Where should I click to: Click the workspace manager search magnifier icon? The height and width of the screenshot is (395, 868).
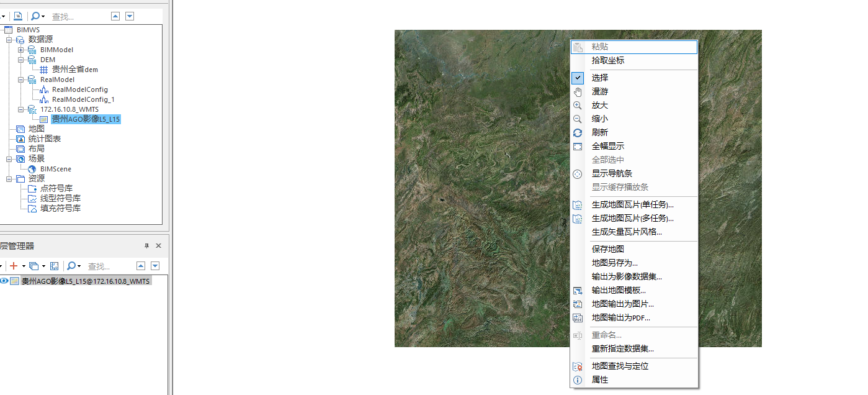point(35,16)
